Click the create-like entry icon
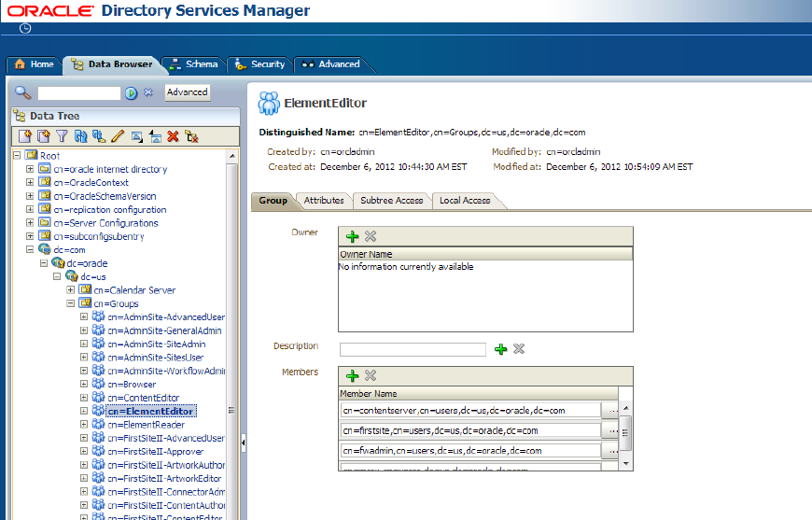Image resolution: width=812 pixels, height=520 pixels. (44, 136)
